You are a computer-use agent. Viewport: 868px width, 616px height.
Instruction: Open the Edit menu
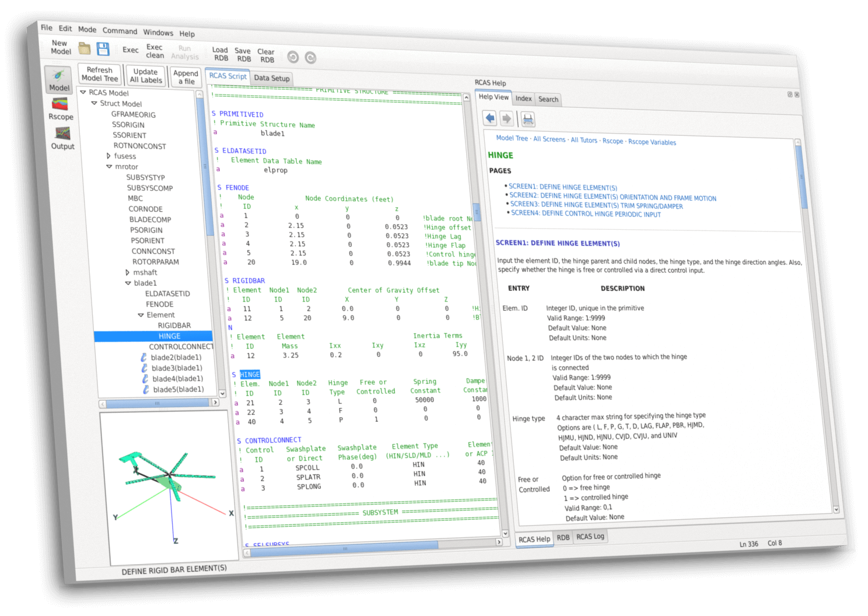65,28
